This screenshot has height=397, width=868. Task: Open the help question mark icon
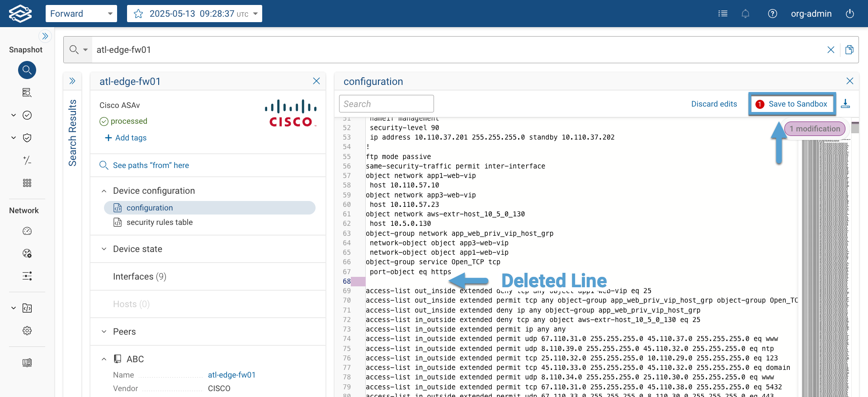coord(773,14)
